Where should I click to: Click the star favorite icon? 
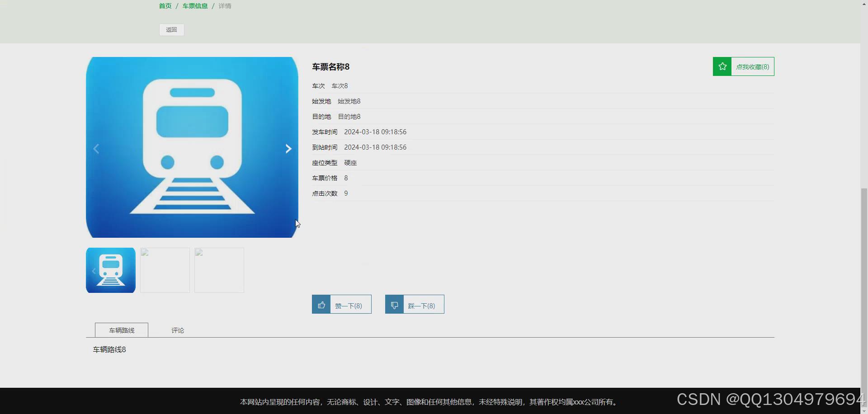tap(722, 66)
